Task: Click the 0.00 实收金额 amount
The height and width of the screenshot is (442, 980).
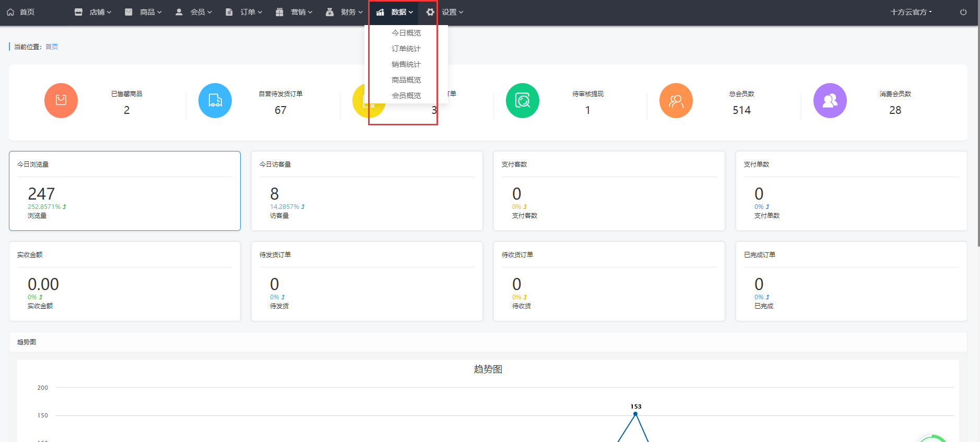Action: (43, 284)
